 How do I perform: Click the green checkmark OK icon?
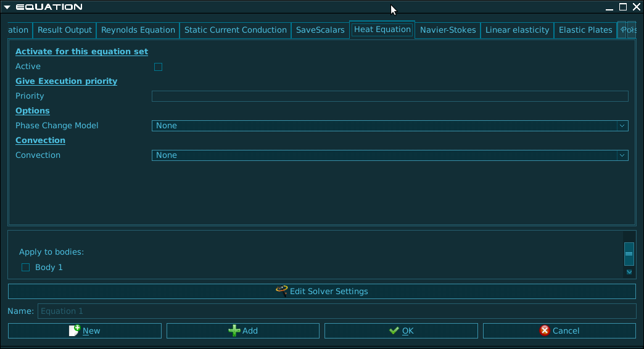[x=394, y=331]
